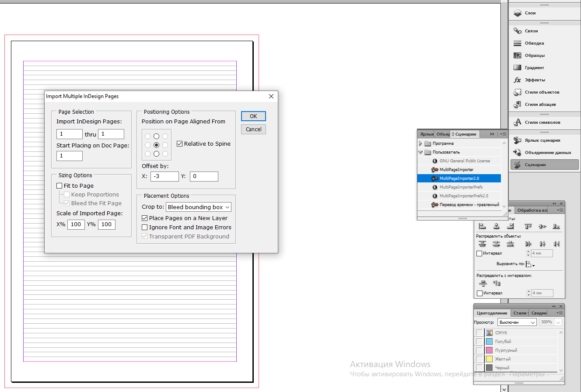581x392 pixels.
Task: Switch to the Сведен tab
Action: pos(539,313)
